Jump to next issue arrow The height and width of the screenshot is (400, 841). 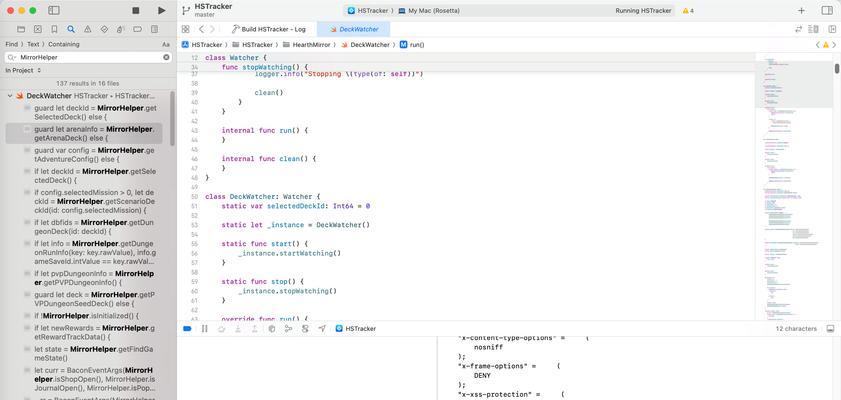(835, 45)
